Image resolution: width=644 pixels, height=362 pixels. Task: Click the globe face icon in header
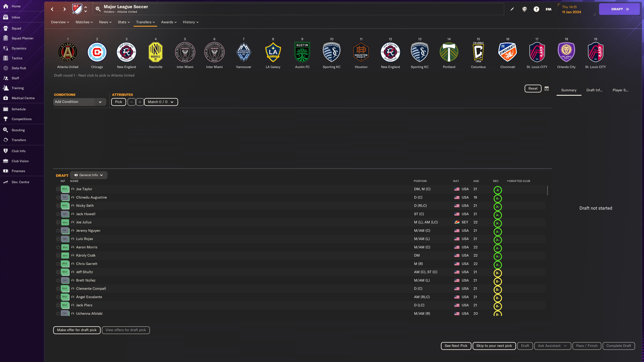coord(524,9)
